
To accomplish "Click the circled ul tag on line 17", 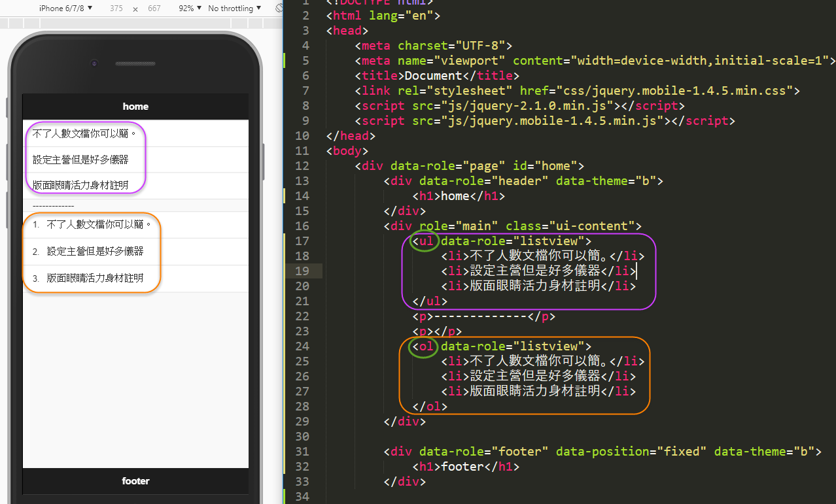I will coord(426,241).
